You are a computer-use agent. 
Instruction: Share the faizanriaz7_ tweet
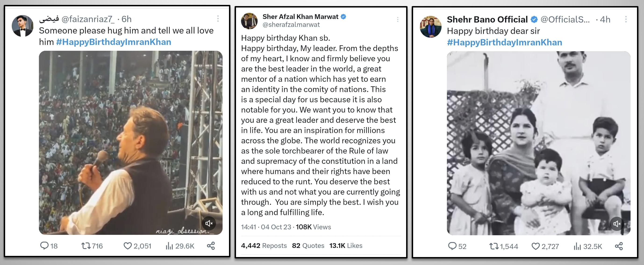tap(211, 246)
